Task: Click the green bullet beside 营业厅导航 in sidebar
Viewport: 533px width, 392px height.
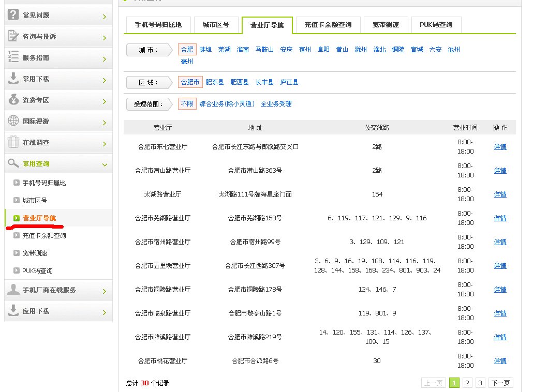Action: point(17,218)
